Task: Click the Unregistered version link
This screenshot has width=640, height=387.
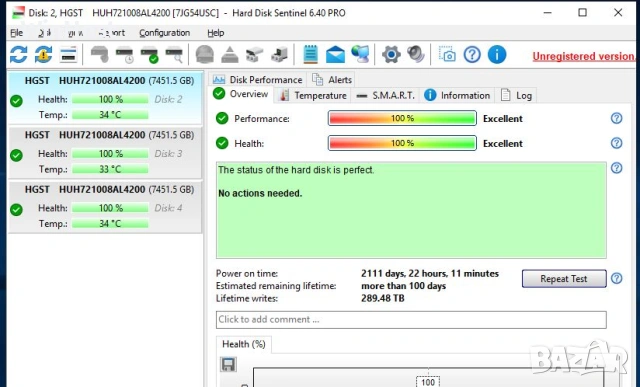Action: coord(584,56)
